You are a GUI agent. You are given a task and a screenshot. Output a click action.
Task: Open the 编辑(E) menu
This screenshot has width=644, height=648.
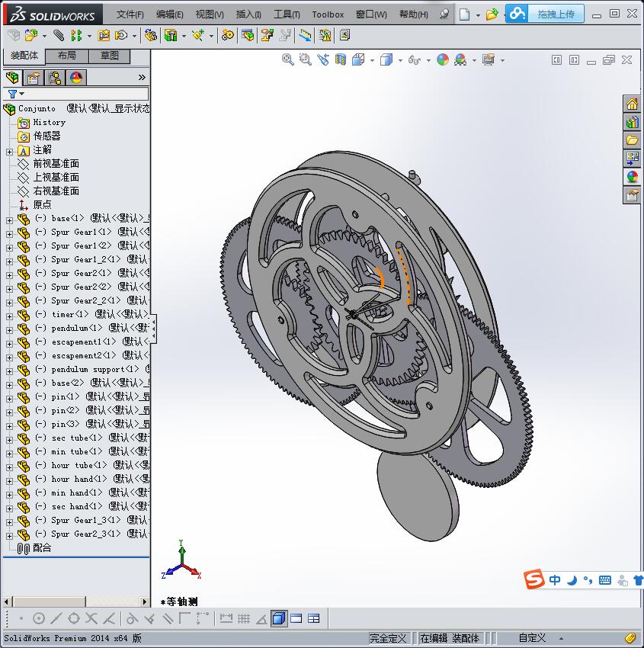click(169, 14)
